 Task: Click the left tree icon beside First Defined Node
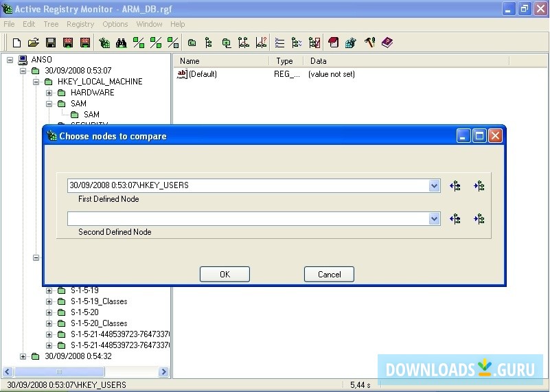(455, 186)
